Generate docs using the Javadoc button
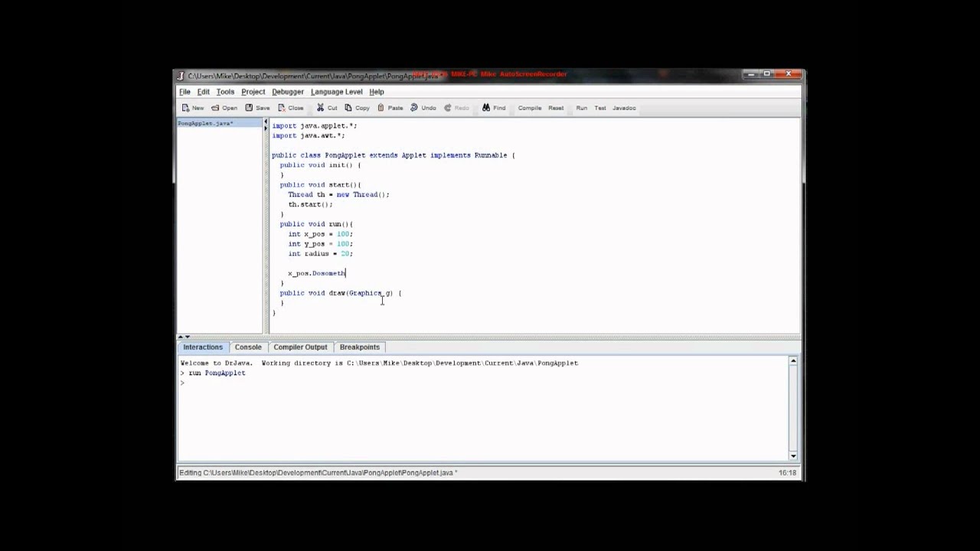This screenshot has width=980, height=551. tap(624, 108)
